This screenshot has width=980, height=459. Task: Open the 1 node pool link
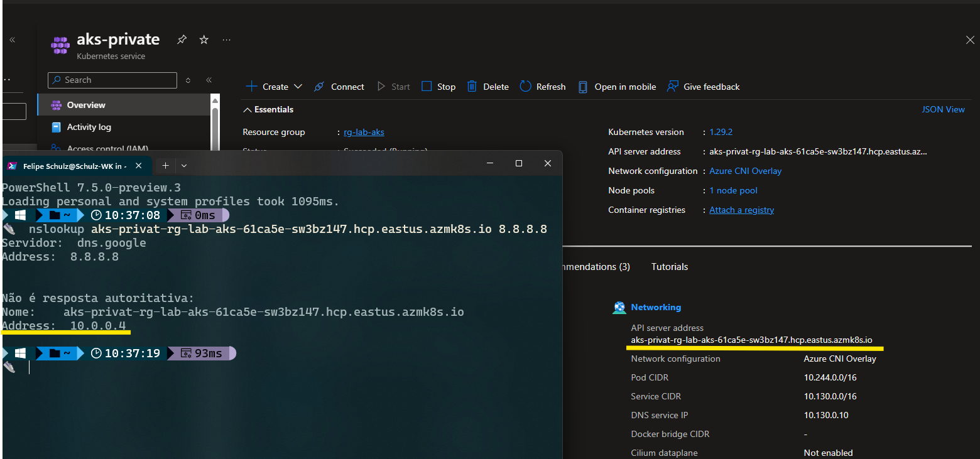[x=733, y=190]
